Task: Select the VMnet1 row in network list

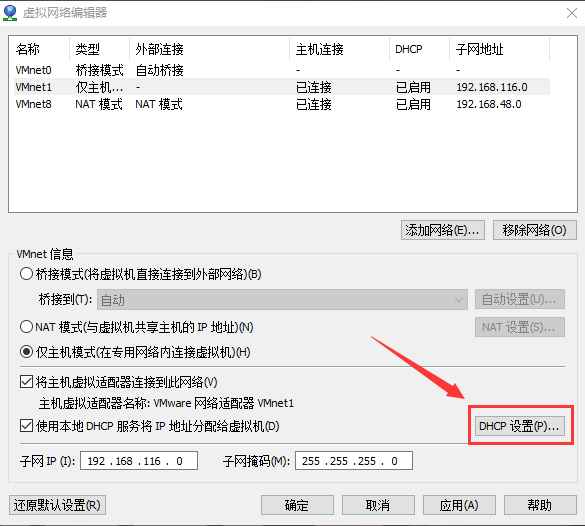Action: [x=282, y=87]
